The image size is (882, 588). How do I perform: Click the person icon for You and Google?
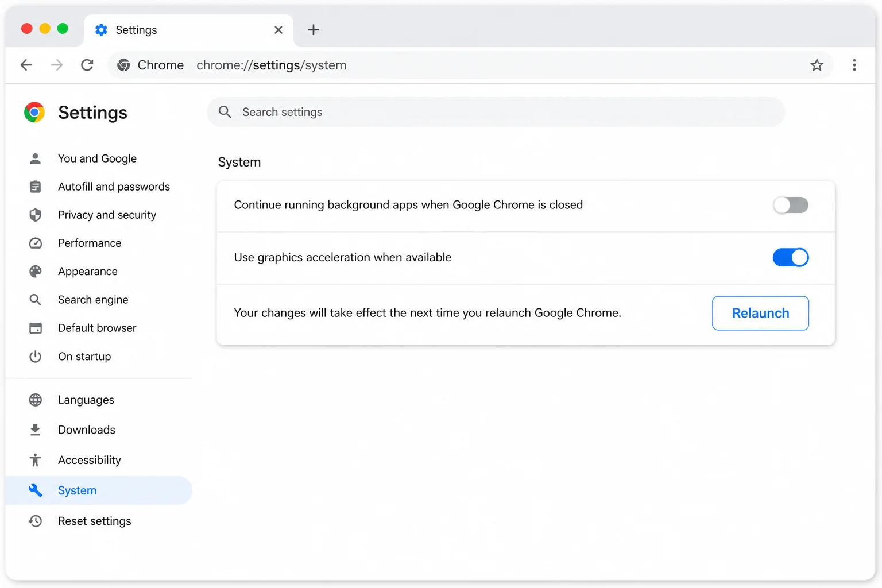[x=35, y=158]
